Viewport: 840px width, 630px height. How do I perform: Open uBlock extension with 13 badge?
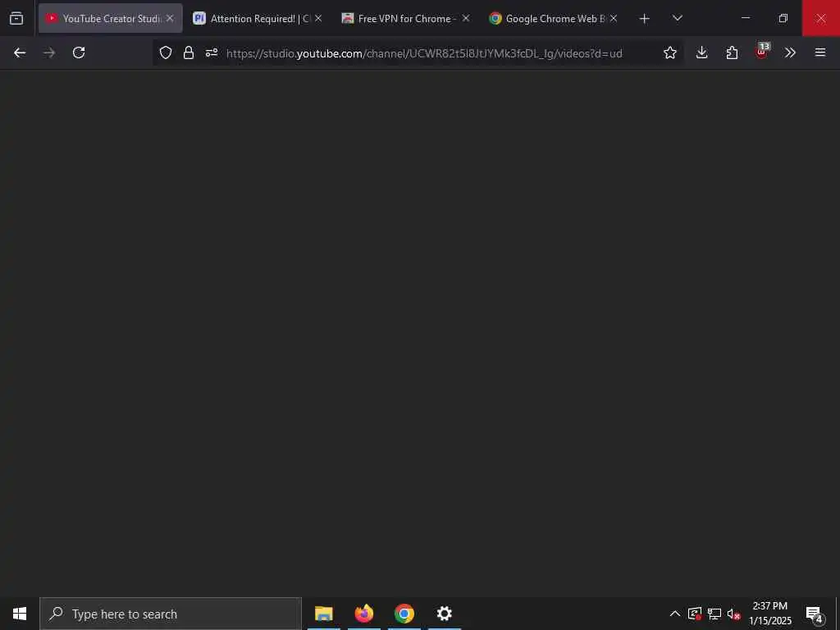click(762, 52)
